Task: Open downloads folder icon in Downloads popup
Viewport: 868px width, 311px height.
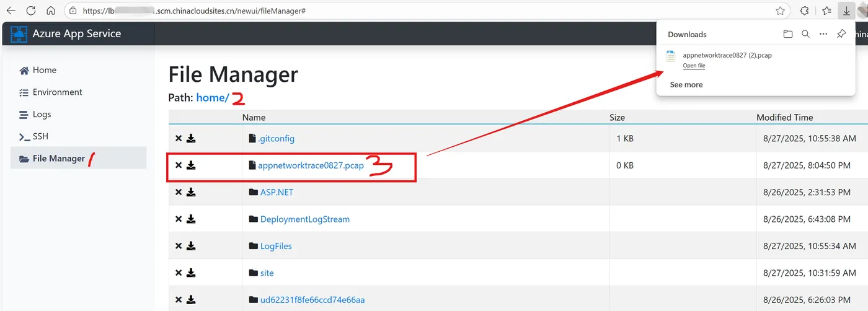Action: [787, 34]
